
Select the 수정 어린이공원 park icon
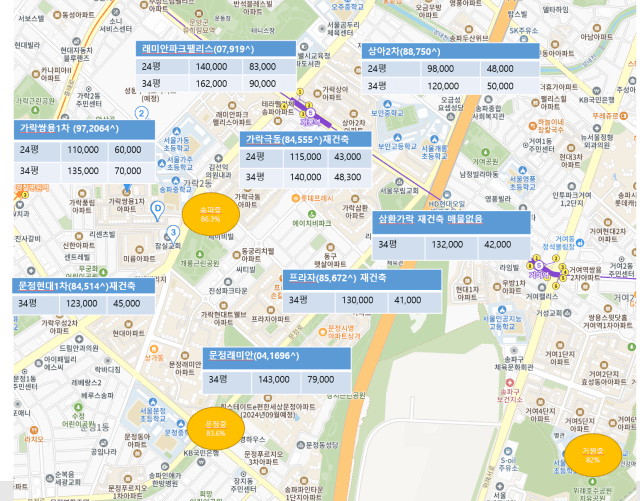78,407
